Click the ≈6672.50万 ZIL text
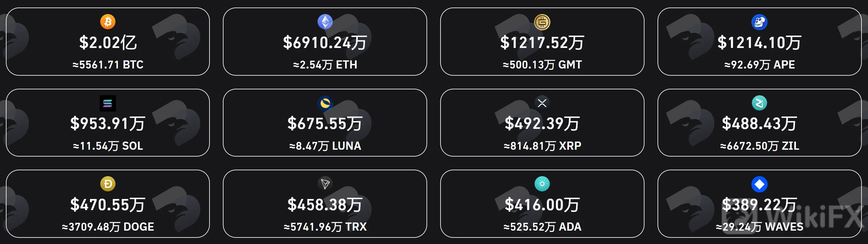 (759, 146)
